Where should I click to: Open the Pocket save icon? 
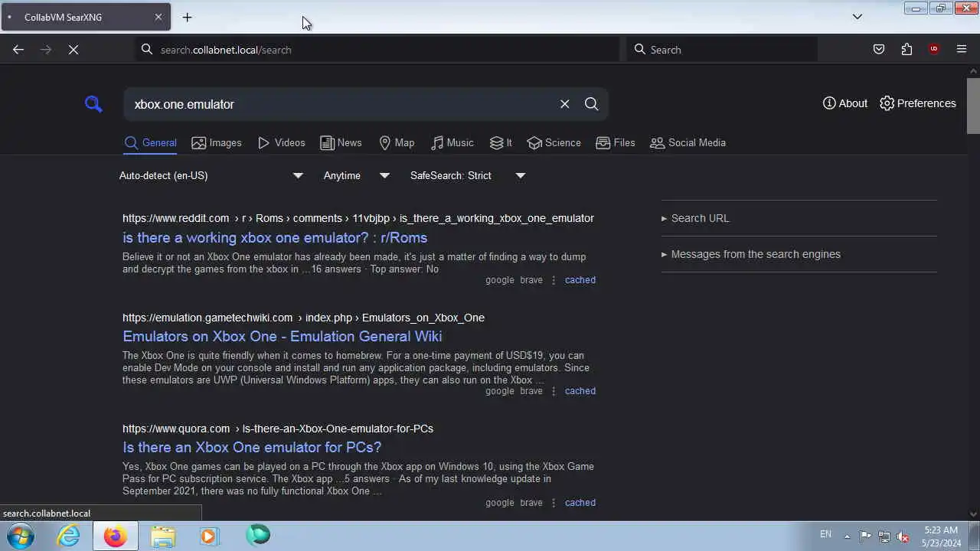coord(879,50)
